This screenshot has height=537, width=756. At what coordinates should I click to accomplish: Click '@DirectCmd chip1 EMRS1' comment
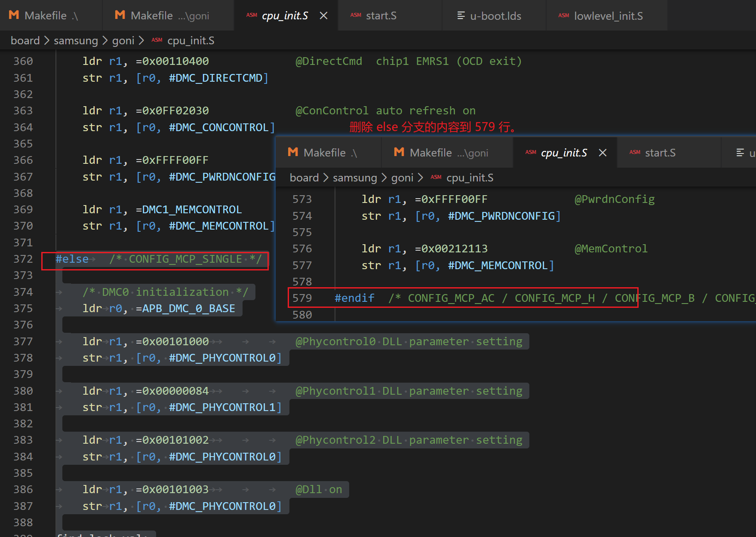pos(409,61)
